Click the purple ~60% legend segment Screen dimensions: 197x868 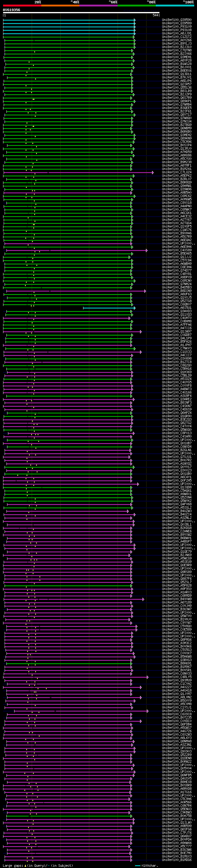99,6
